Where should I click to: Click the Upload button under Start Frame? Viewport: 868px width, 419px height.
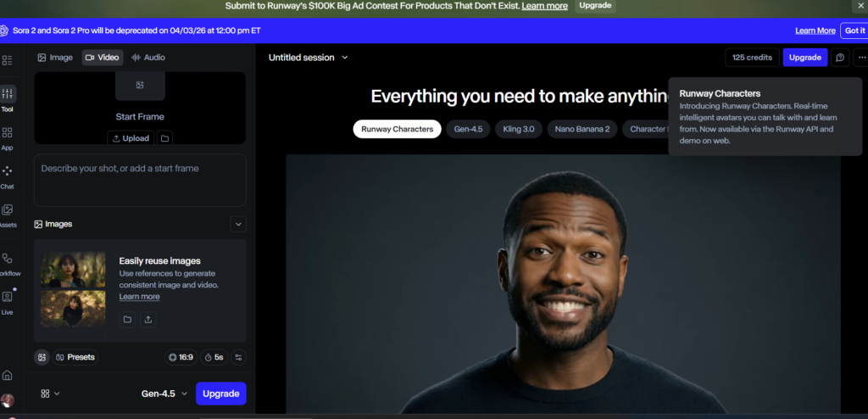tap(130, 138)
